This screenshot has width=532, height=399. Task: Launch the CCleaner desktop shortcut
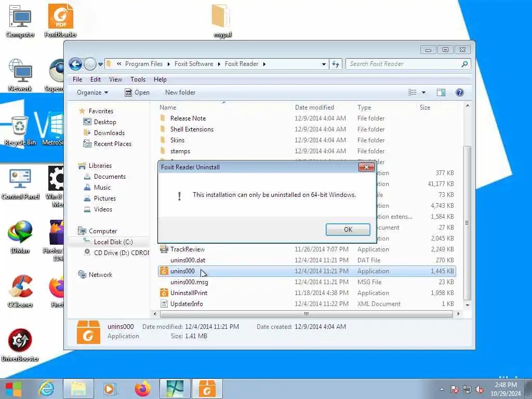20,291
